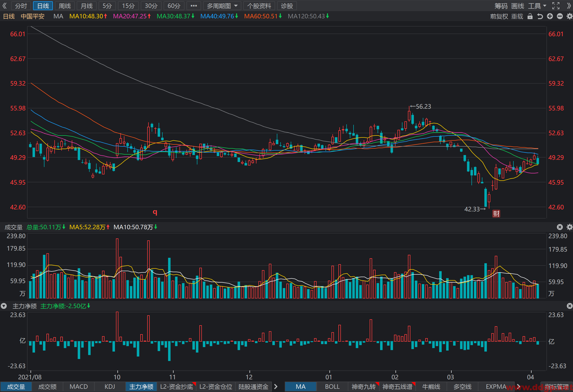Switch to 月线 monthly period

coord(87,6)
